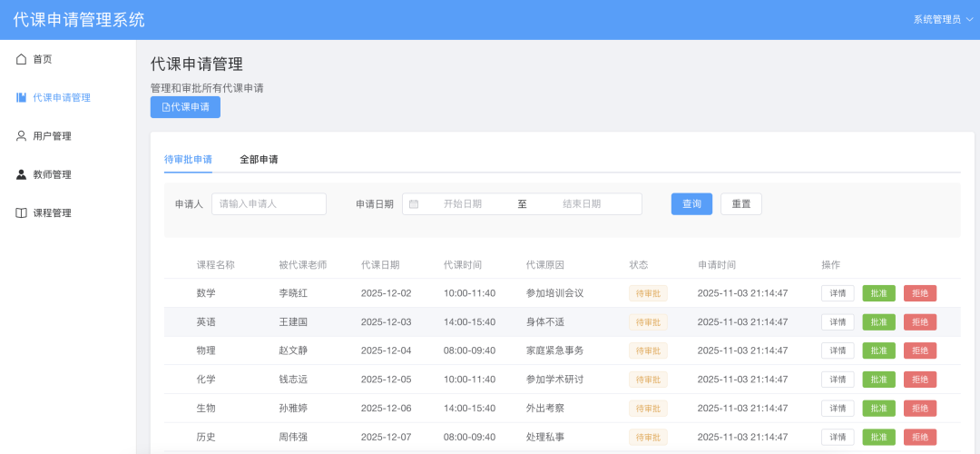Open the 教师管理 menu item
The height and width of the screenshot is (454, 980).
(x=68, y=174)
